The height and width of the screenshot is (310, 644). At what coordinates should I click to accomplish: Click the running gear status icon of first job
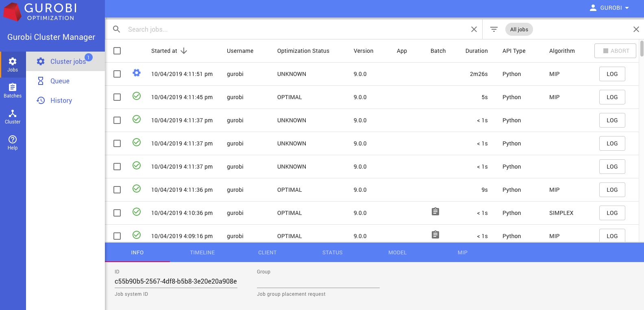coord(137,73)
